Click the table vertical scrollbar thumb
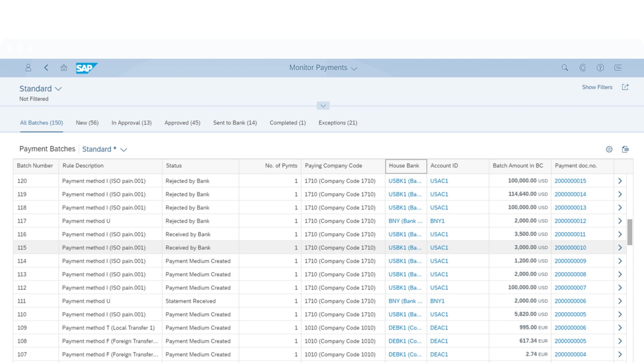This screenshot has width=644, height=363. (x=629, y=232)
